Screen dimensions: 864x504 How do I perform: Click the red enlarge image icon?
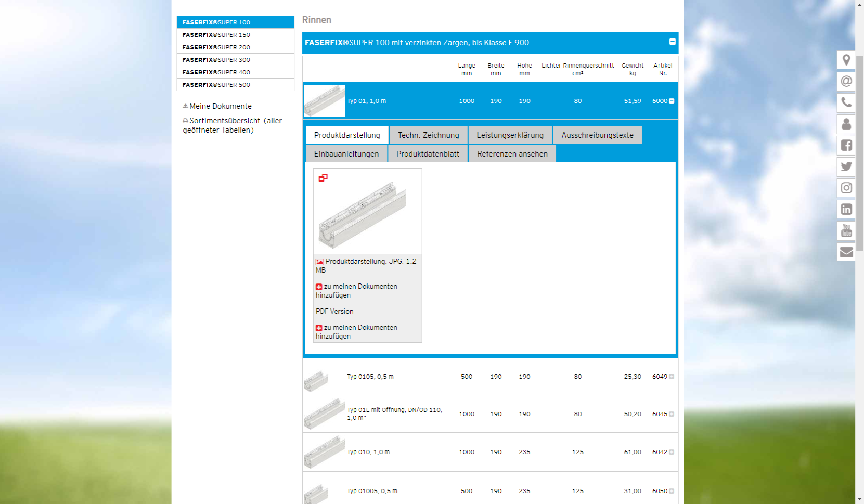(323, 178)
